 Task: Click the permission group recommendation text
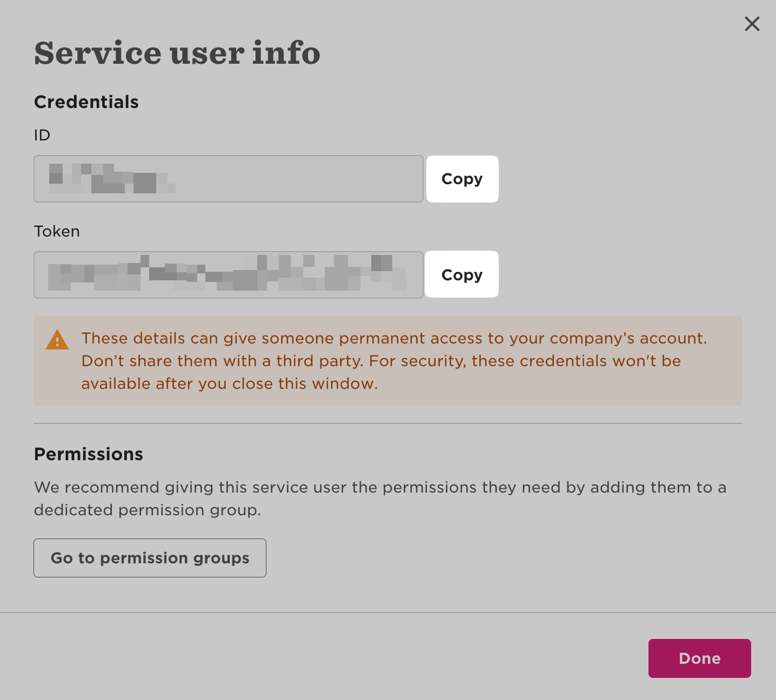pos(380,488)
